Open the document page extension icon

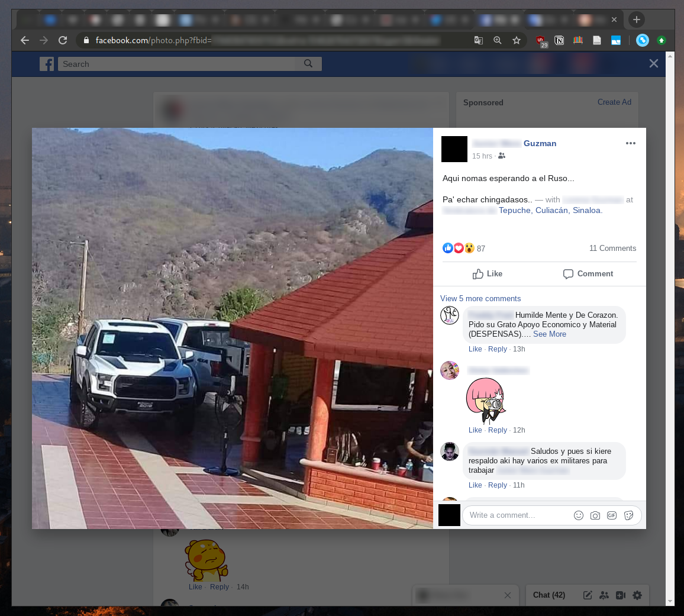pyautogui.click(x=597, y=41)
